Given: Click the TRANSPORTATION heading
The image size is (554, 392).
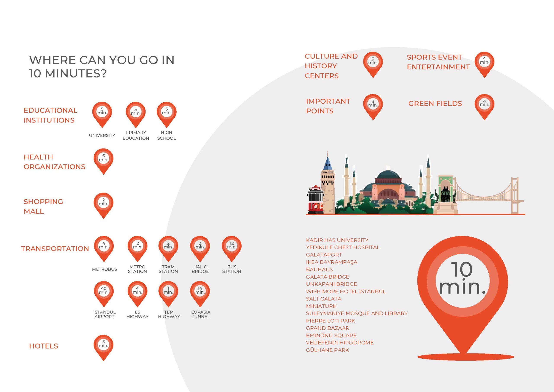Looking at the screenshot, I should (x=55, y=249).
